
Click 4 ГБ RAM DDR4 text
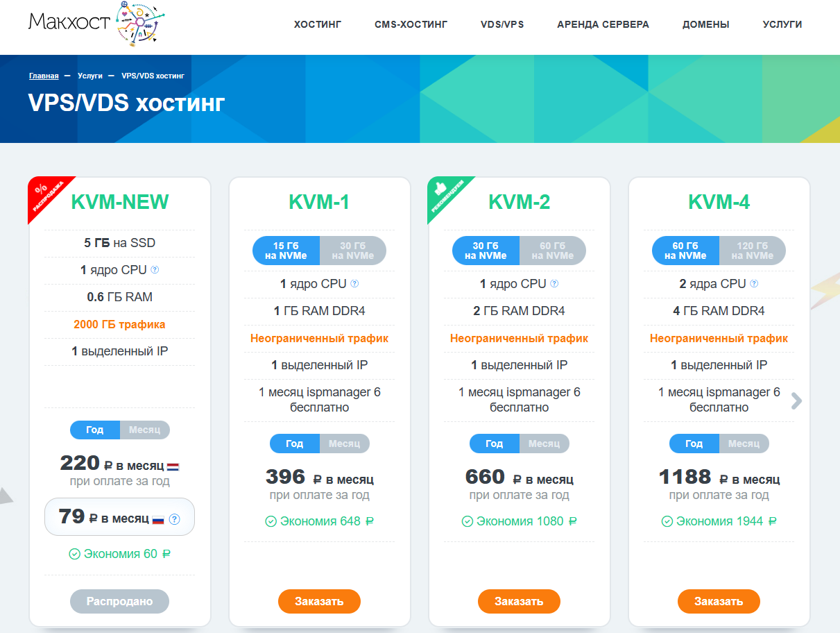(x=719, y=311)
